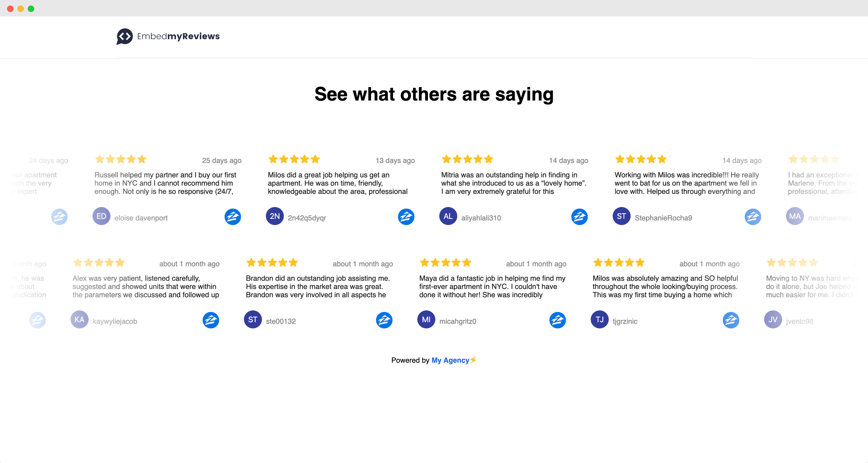
Task: Click the 2N reviewer avatar
Action: pyautogui.click(x=275, y=216)
